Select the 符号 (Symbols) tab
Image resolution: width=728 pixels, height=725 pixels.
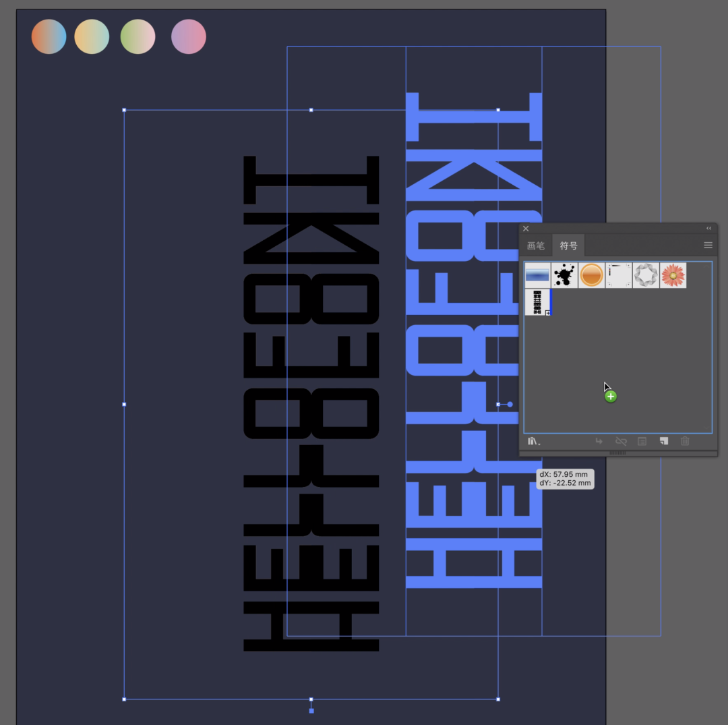[x=568, y=245]
